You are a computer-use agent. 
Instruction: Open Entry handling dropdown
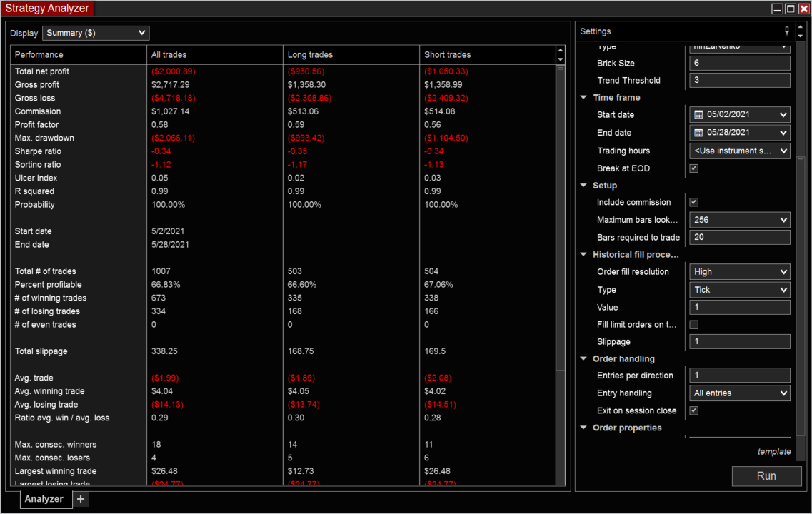[x=739, y=393]
